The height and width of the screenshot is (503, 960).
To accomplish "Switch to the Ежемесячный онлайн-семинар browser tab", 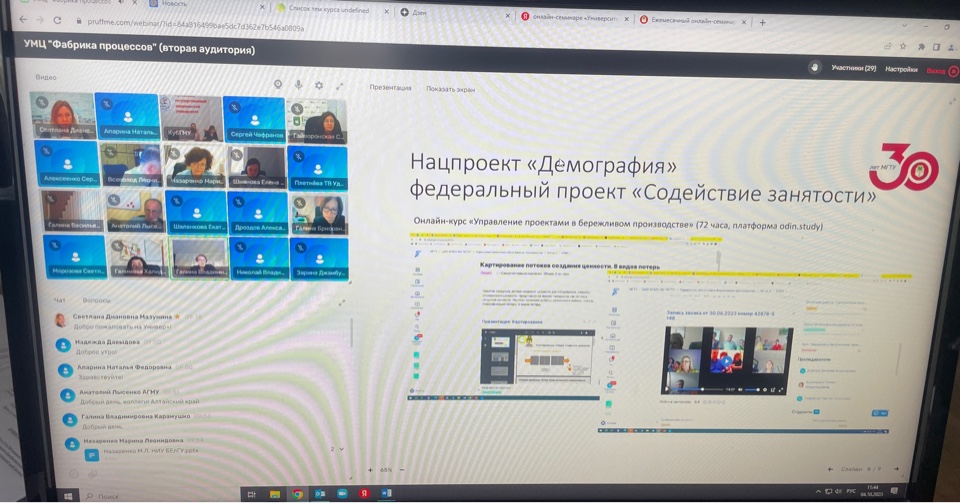I will coord(692,20).
